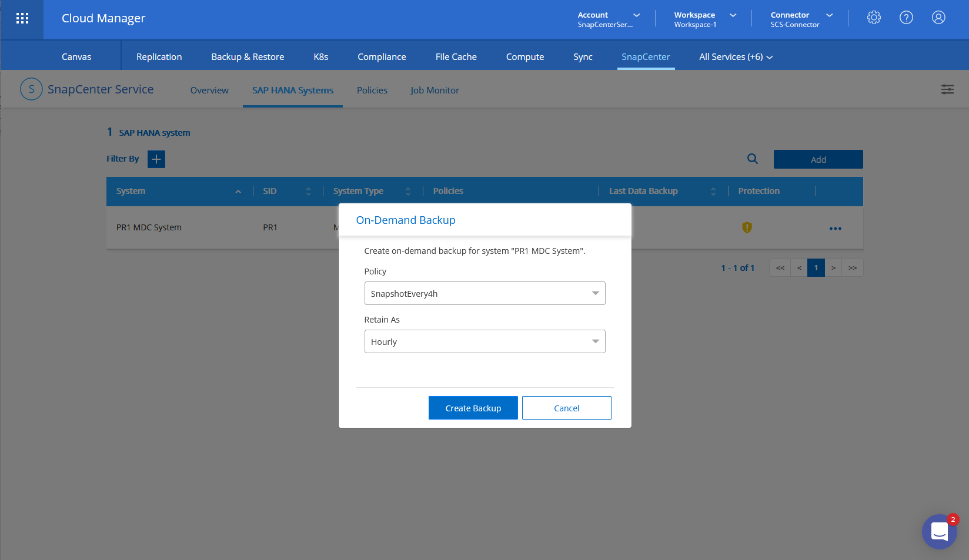Open the Policies sub-tab
Screen dimensions: 969x560
coord(372,90)
